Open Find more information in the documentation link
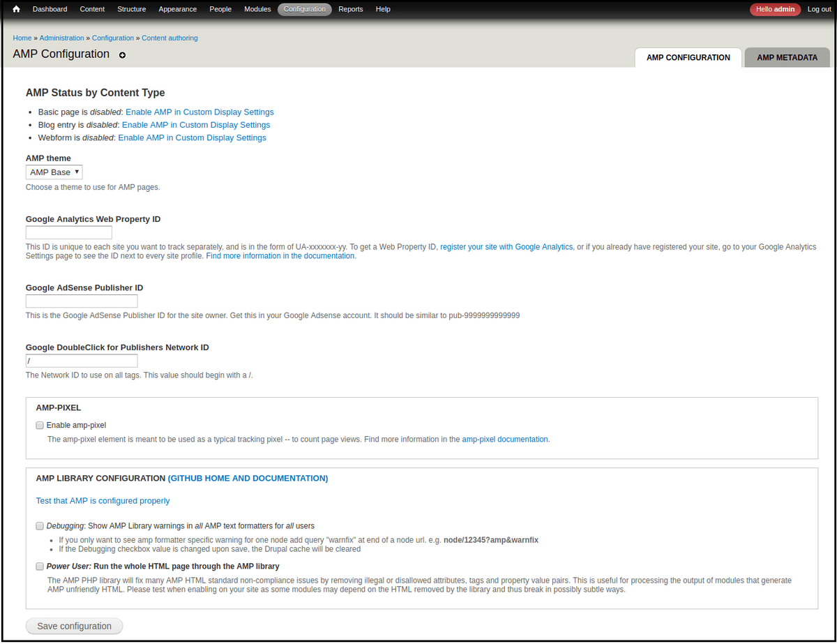Viewport: 837px width, 644px height. click(x=280, y=256)
